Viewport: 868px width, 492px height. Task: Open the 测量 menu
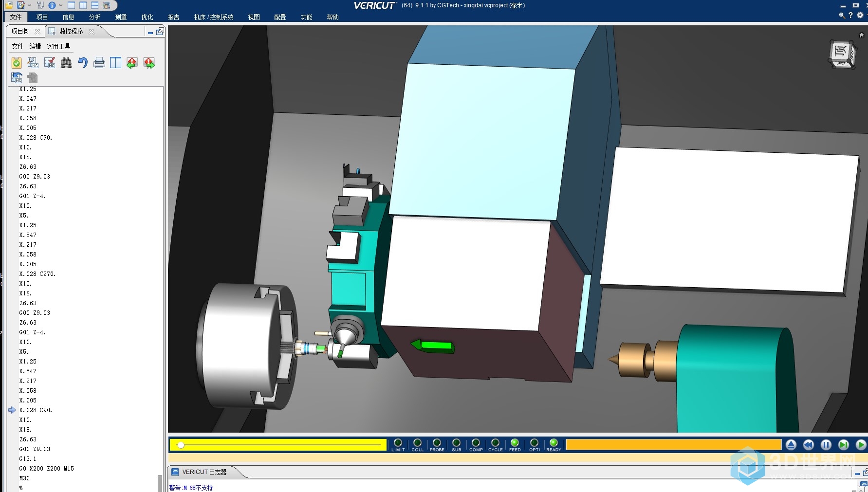(121, 17)
